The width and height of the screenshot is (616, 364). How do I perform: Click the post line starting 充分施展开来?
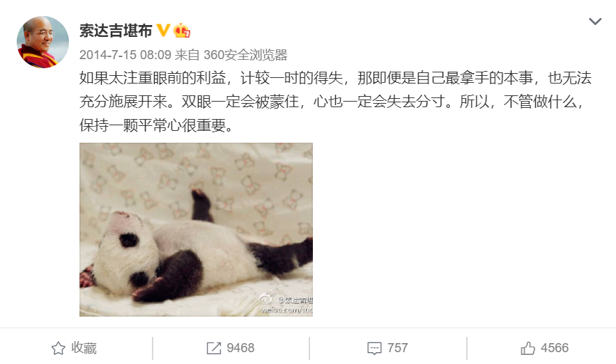pos(332,102)
